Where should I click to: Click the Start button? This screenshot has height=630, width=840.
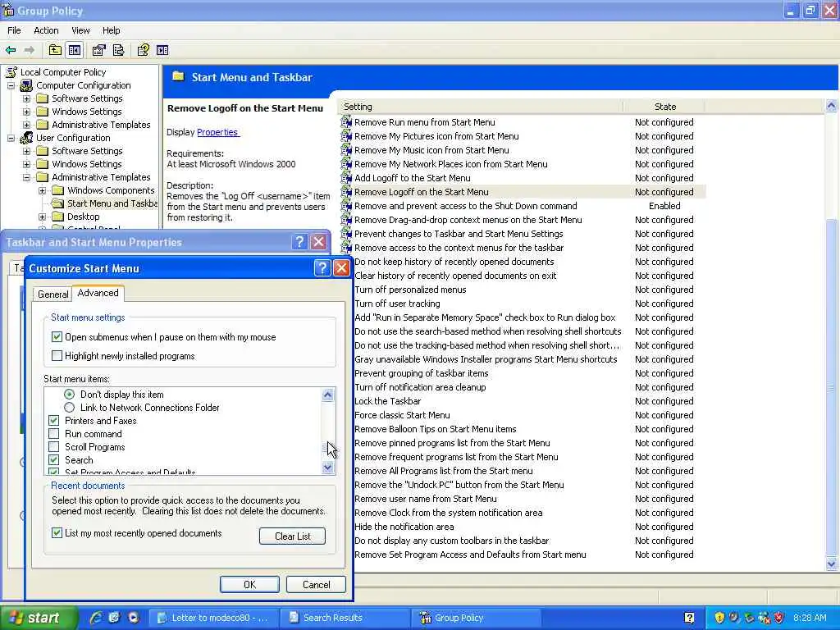pos(38,618)
